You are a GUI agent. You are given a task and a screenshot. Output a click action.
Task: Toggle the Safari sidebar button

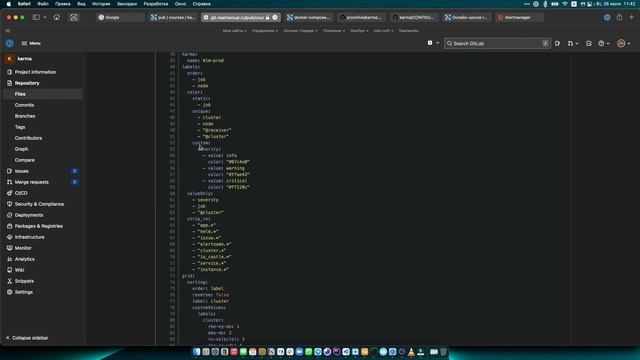pyautogui.click(x=36, y=18)
